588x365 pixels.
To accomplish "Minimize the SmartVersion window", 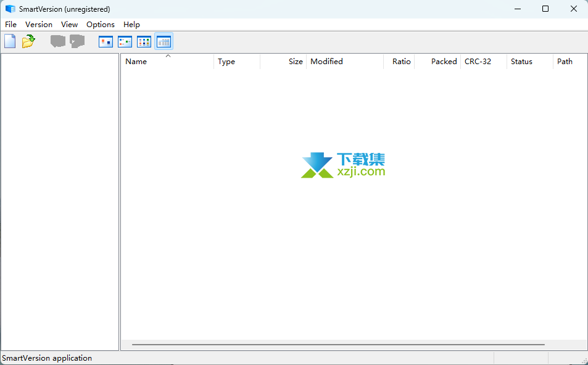I will [518, 9].
